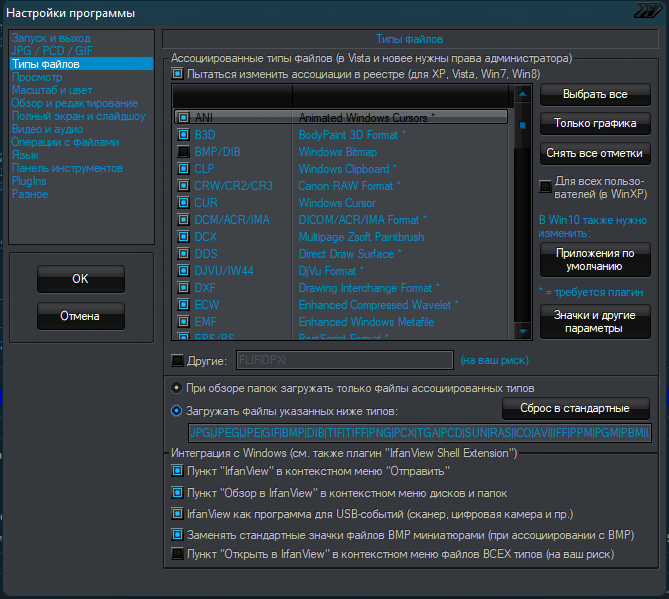
Task: Click the logo icon in the title bar corner
Action: pos(648,12)
